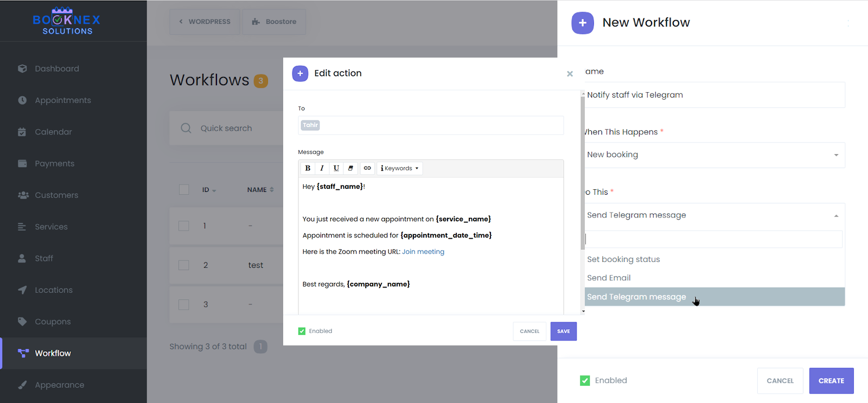Toggle bold formatting in message editor

(308, 168)
